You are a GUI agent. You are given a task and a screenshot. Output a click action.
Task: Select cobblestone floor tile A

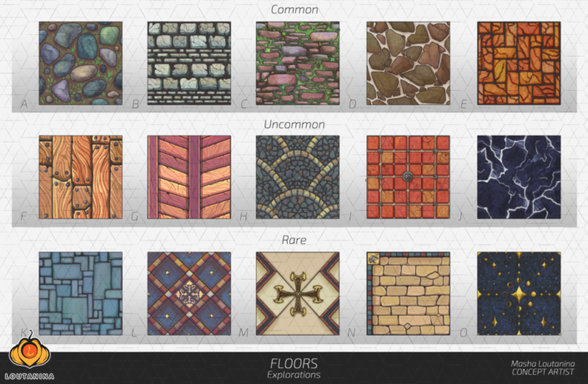[81, 63]
